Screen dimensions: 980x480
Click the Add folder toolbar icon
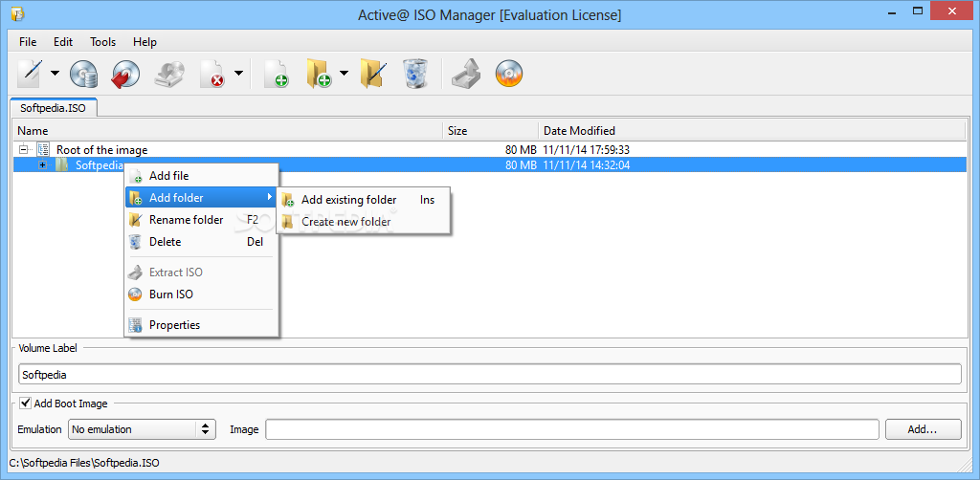pos(318,73)
